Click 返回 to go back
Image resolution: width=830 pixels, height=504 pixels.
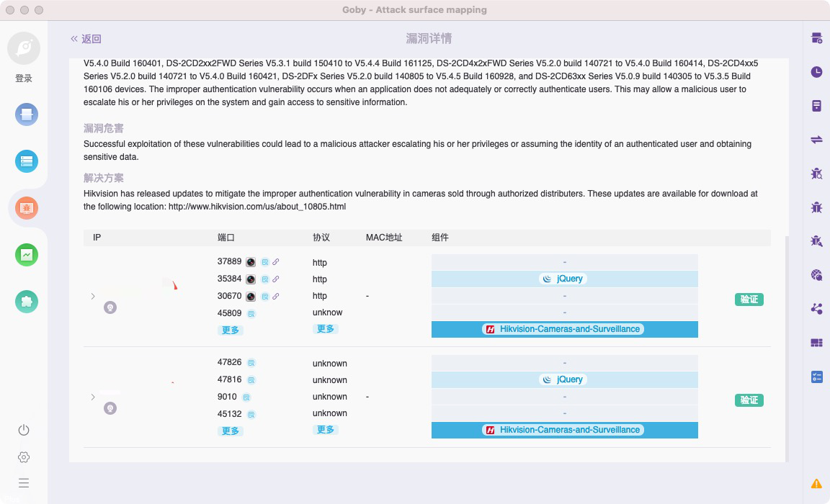(x=86, y=39)
